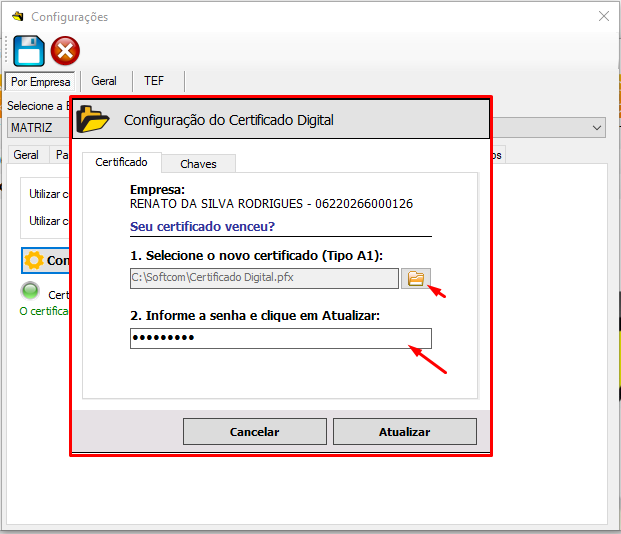Click the 'Seu certificado venceu?' link text
Image resolution: width=621 pixels, height=534 pixels.
pos(202,227)
